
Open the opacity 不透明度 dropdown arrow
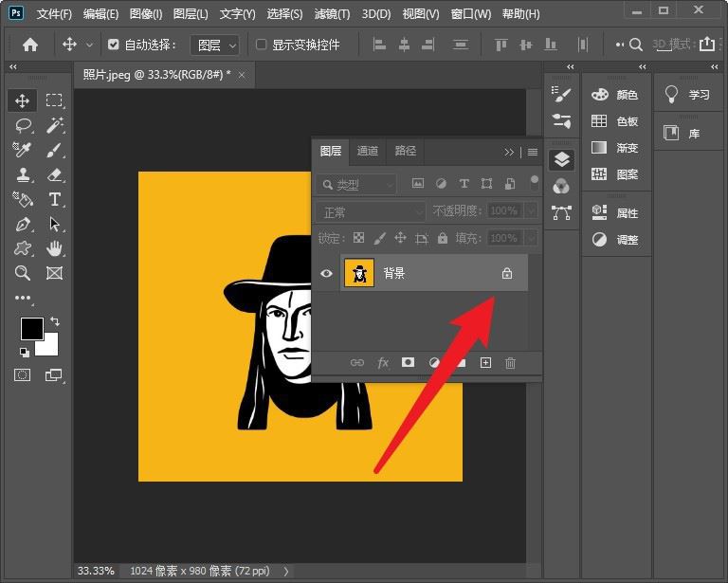pyautogui.click(x=531, y=211)
